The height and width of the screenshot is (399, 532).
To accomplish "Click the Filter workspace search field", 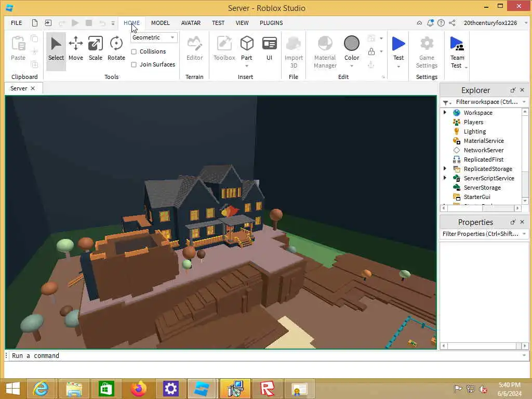I will pyautogui.click(x=487, y=102).
